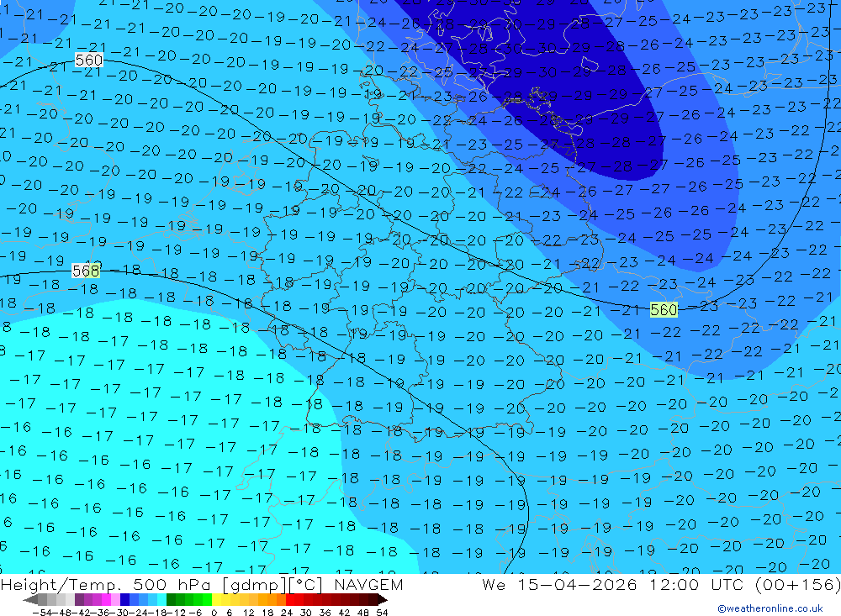Click the [gdmp] unit label
This screenshot has width=841, height=616.
[256, 585]
